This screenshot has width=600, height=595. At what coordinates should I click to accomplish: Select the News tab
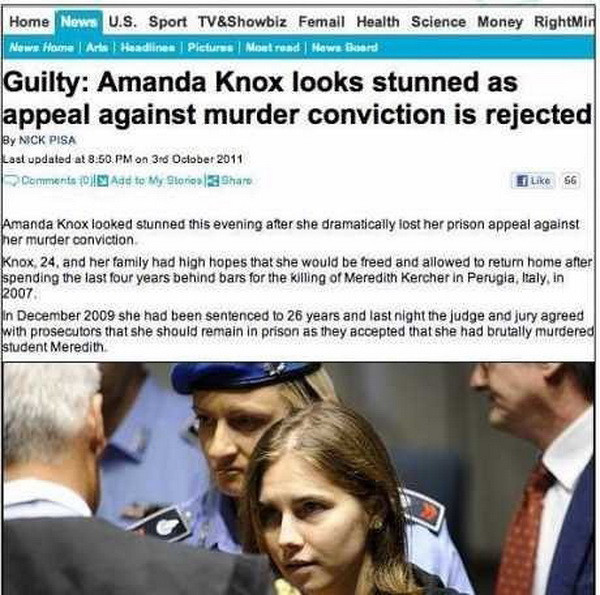(x=78, y=22)
